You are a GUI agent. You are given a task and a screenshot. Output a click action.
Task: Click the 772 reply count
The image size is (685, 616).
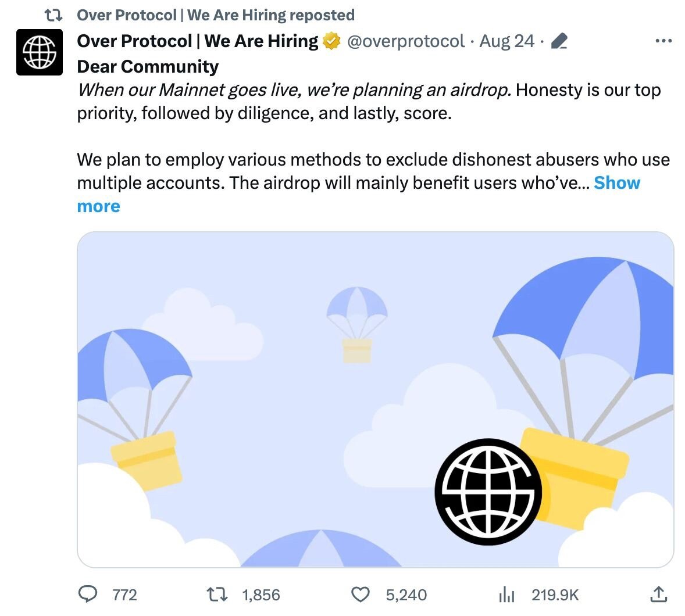(124, 595)
